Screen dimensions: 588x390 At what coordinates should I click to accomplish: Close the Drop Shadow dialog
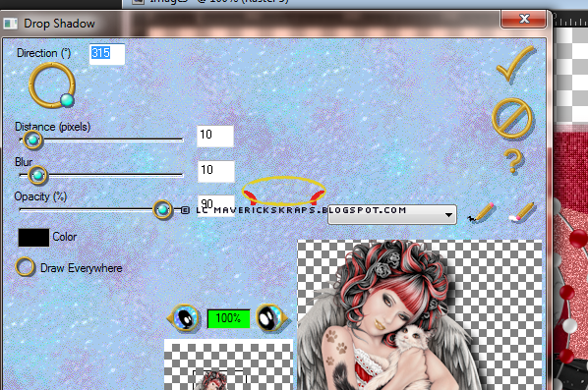523,19
